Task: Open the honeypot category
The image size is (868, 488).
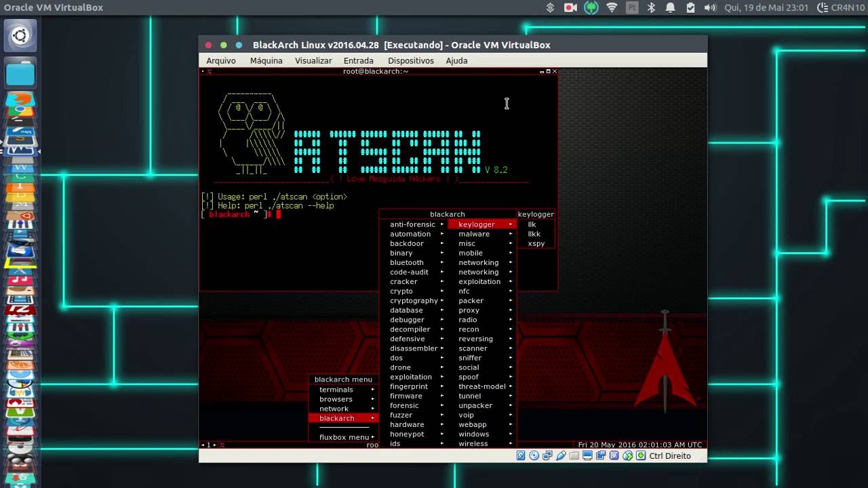Action: [414, 434]
